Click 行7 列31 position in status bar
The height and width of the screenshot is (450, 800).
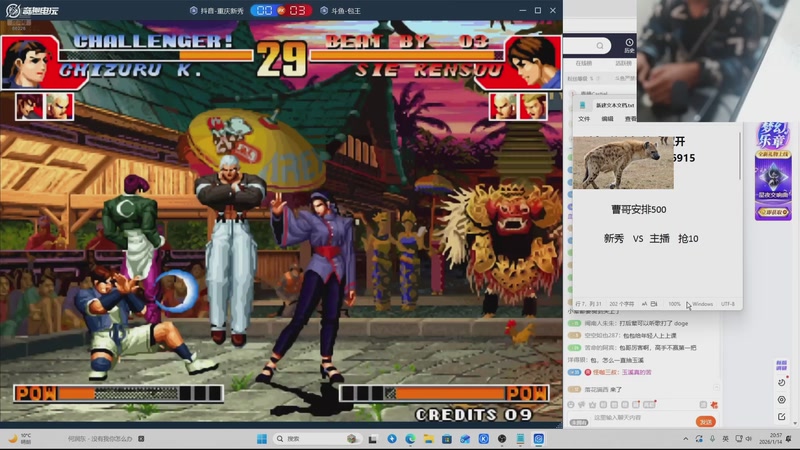[588, 304]
